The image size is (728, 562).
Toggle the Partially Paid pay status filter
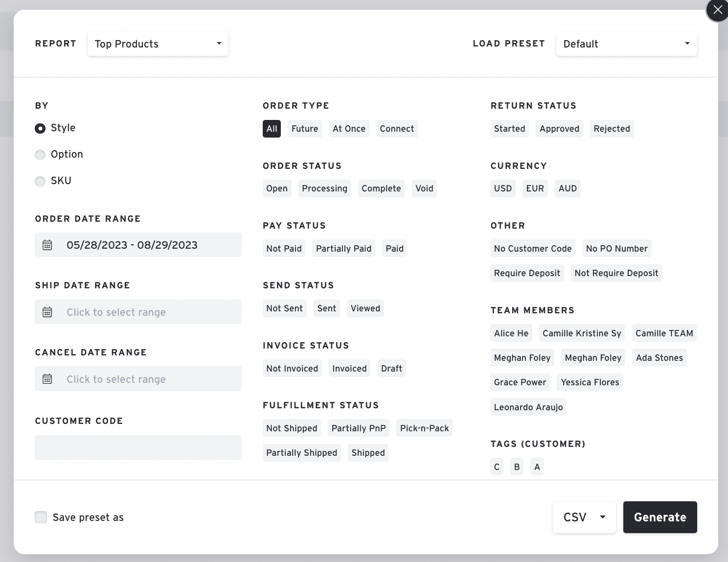click(343, 248)
